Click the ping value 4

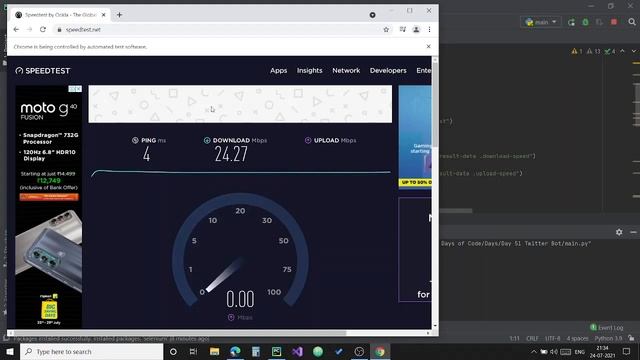[x=147, y=154]
